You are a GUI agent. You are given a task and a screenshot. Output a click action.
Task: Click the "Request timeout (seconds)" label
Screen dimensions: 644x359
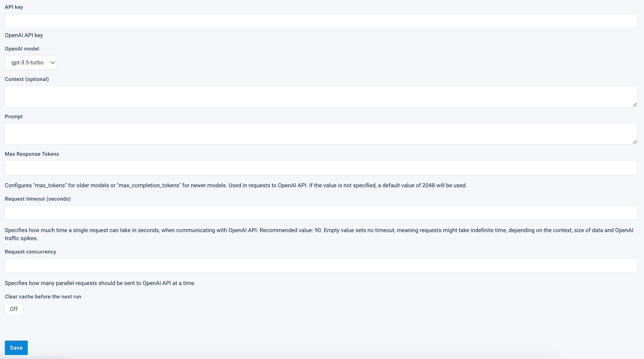38,199
